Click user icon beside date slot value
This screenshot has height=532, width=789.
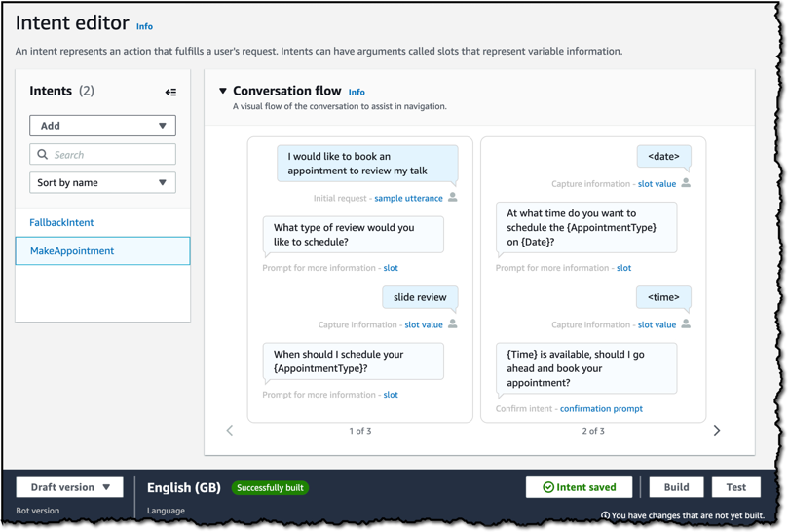point(686,182)
